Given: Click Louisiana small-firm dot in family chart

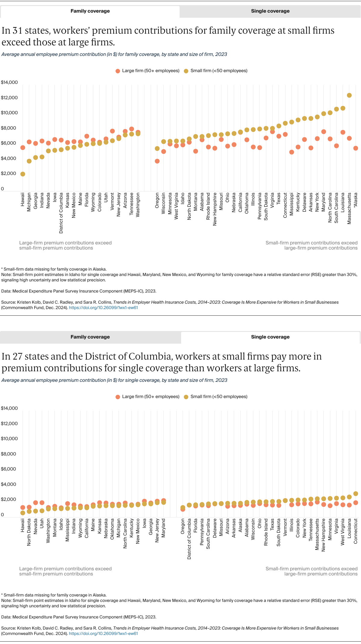Looking at the screenshot, I should click(x=343, y=108).
